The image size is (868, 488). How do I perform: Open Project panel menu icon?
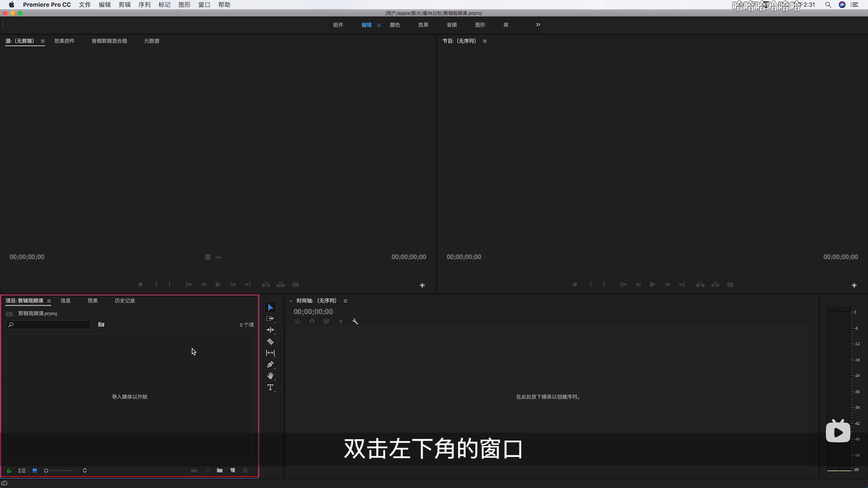pos(49,301)
